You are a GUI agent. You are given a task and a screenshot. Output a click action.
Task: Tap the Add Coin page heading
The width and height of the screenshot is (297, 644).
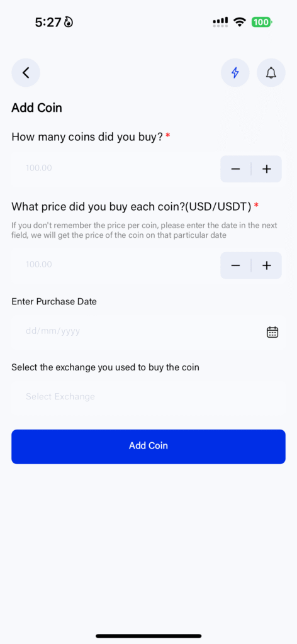(x=36, y=108)
